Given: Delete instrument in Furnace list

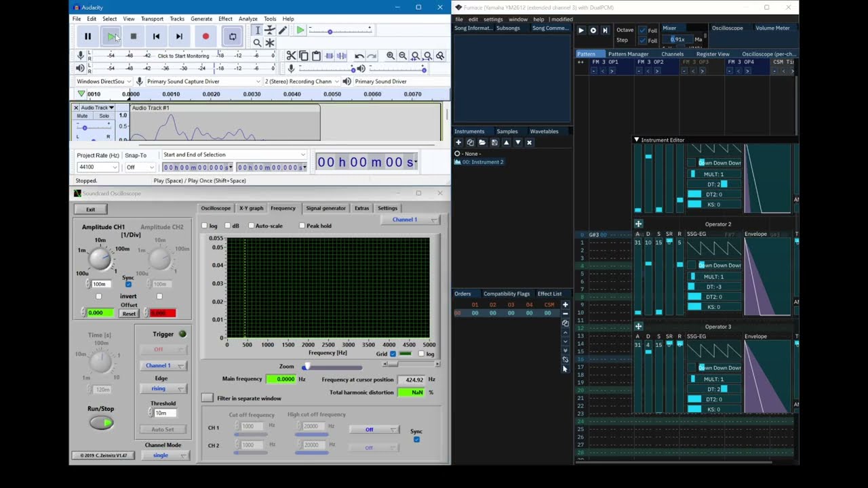Looking at the screenshot, I should click(530, 142).
